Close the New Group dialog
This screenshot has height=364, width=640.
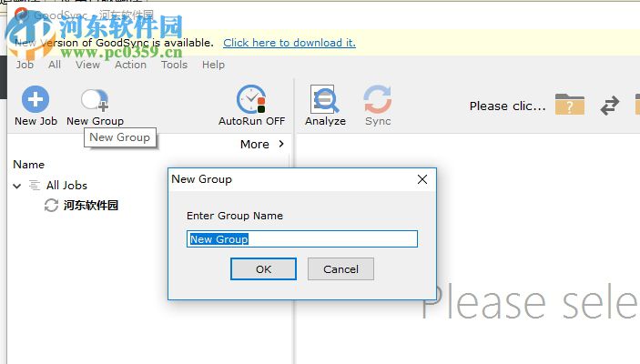[422, 179]
